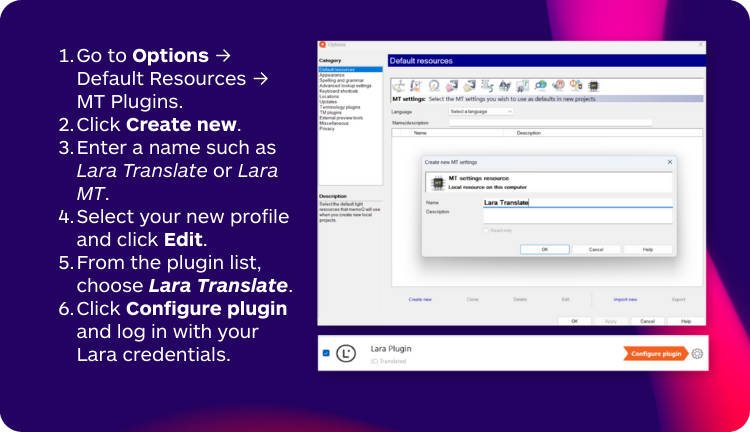Click the Clone link
This screenshot has height=432, width=750.
[473, 299]
